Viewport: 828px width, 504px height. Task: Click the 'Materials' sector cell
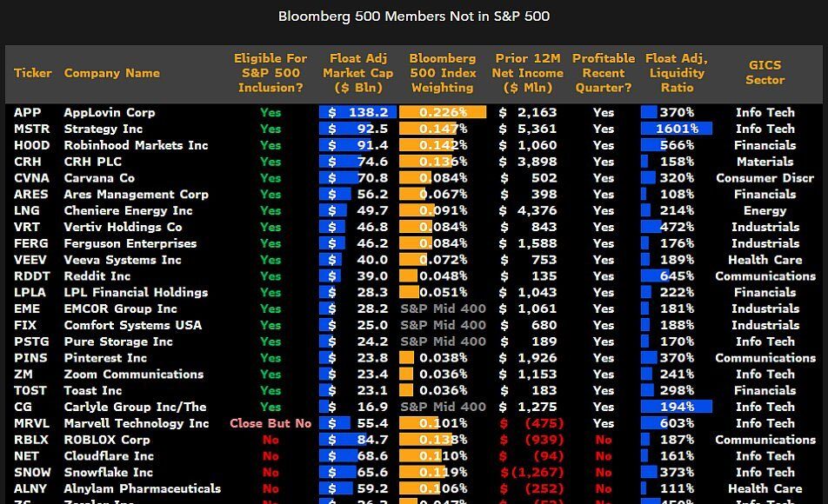coord(765,162)
